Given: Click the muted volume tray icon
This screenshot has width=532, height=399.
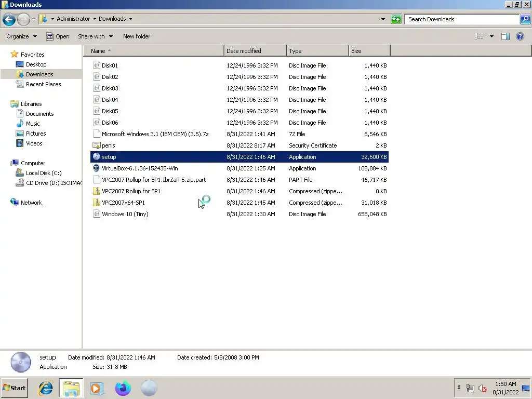Looking at the screenshot, I should coord(482,388).
